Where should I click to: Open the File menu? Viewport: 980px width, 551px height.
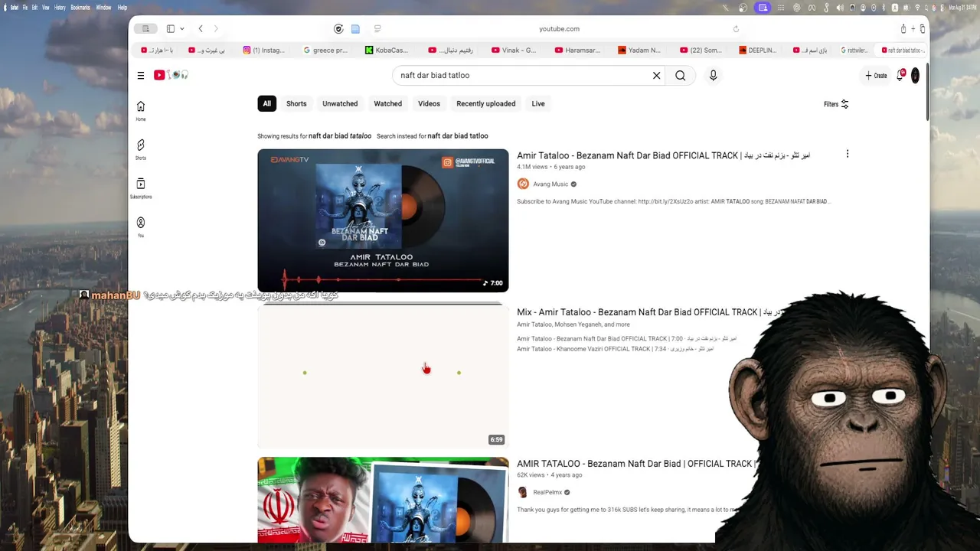coord(25,7)
